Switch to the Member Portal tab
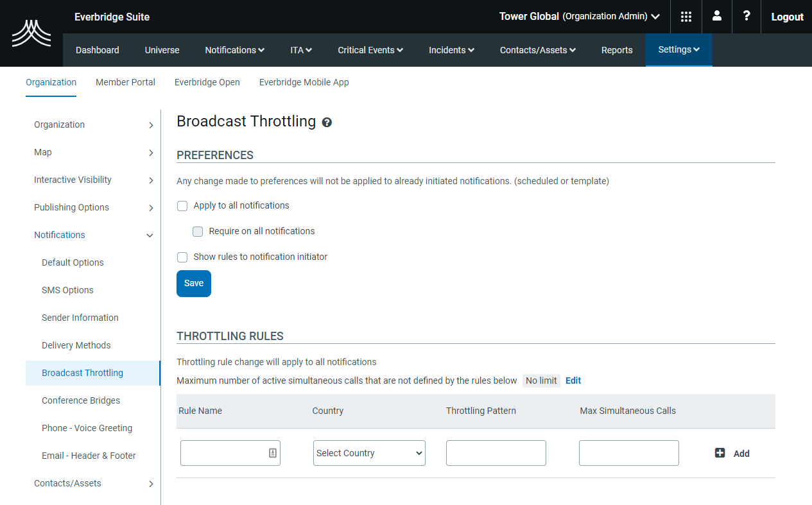812x505 pixels. click(125, 82)
